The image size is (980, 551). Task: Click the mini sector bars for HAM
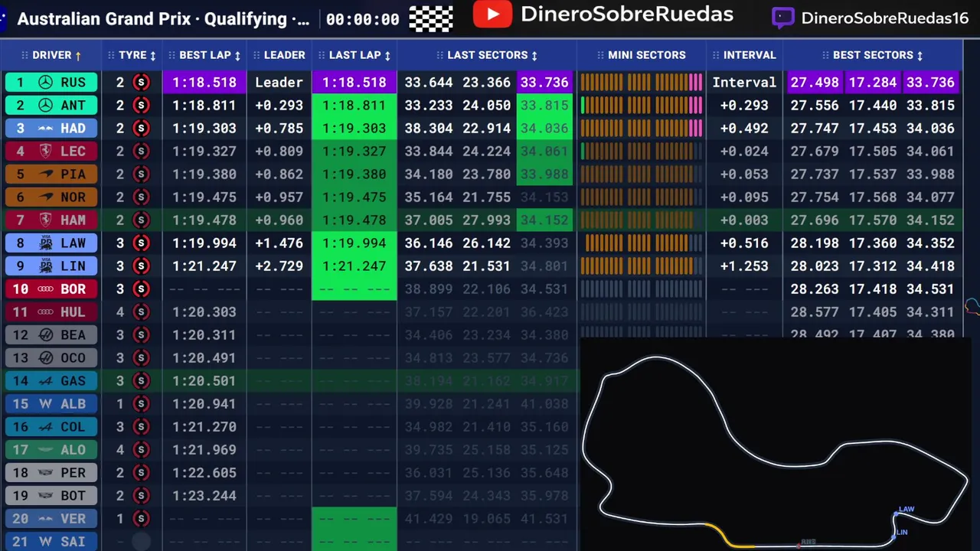(641, 220)
